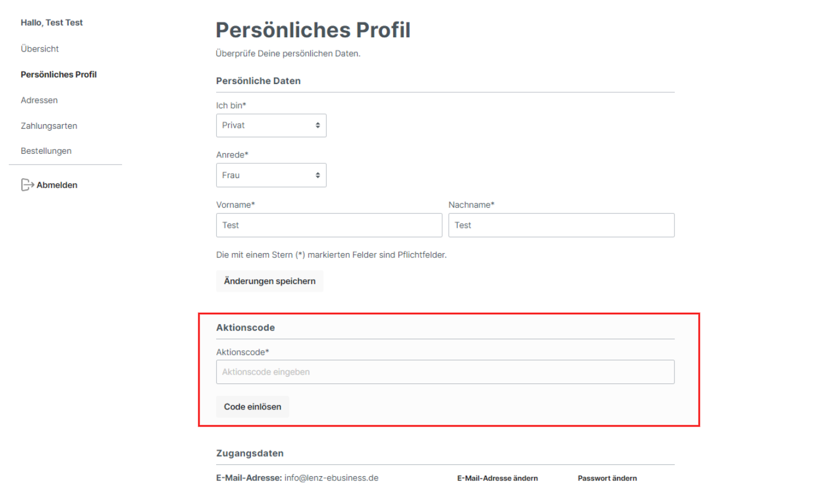Click the Persönliches Profil page heading
Image resolution: width=820 pixels, height=504 pixels.
(x=313, y=30)
